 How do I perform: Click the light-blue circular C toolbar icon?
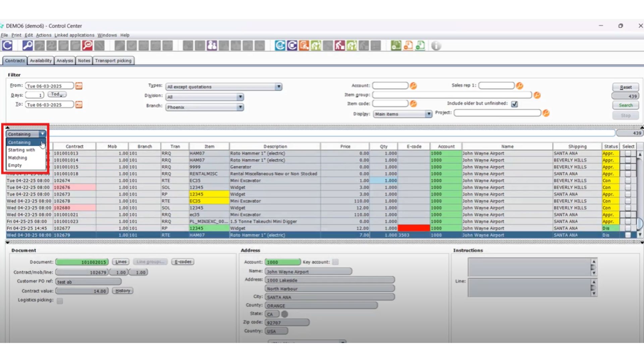[280, 45]
